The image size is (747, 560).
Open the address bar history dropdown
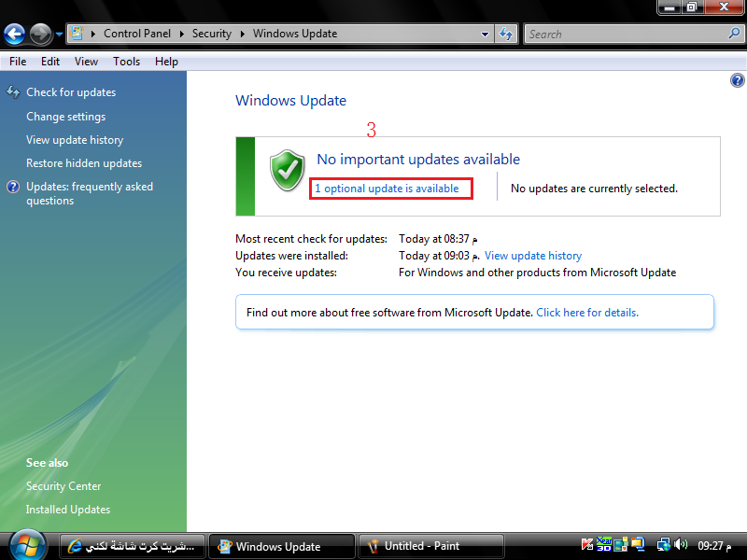tap(485, 35)
